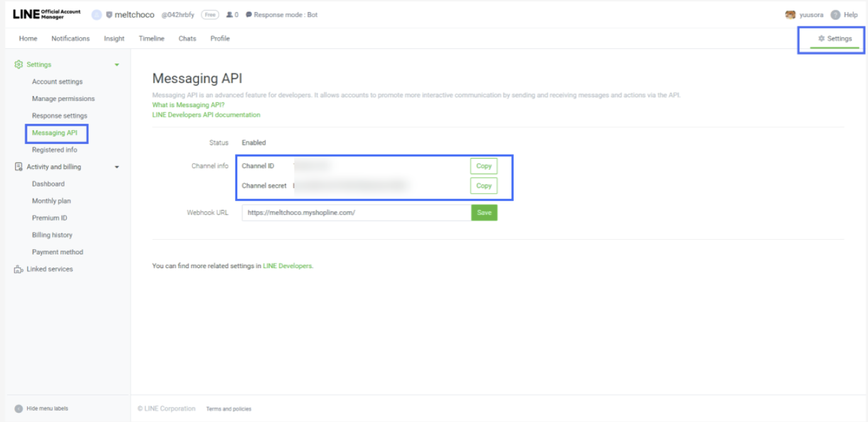Open Premium ID page
The width and height of the screenshot is (868, 422).
click(x=50, y=218)
